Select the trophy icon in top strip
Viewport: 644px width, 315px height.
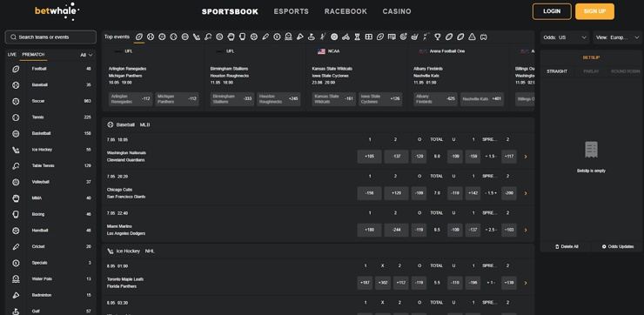point(438,37)
